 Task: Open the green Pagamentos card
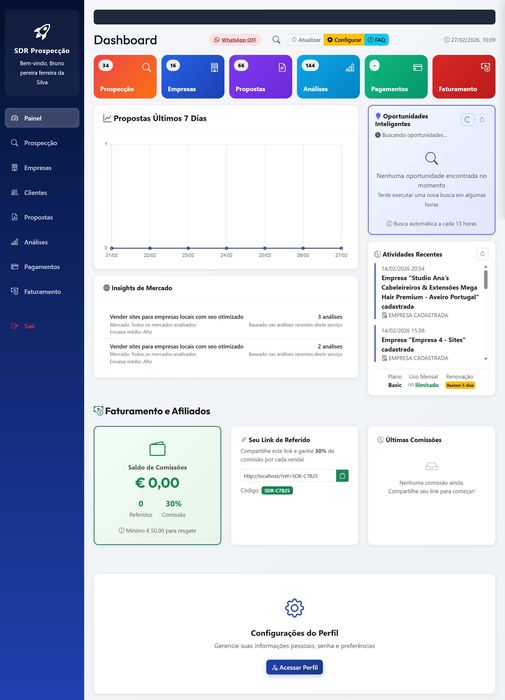pos(396,76)
